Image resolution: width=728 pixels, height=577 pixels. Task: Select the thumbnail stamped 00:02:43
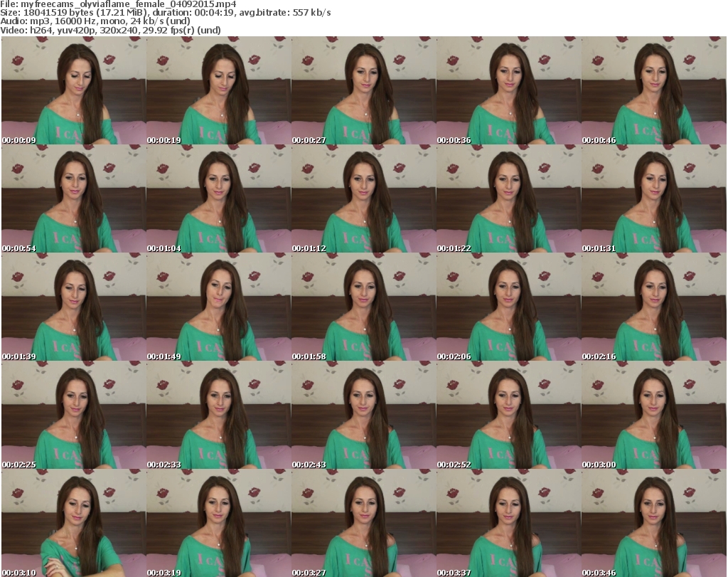(363, 415)
